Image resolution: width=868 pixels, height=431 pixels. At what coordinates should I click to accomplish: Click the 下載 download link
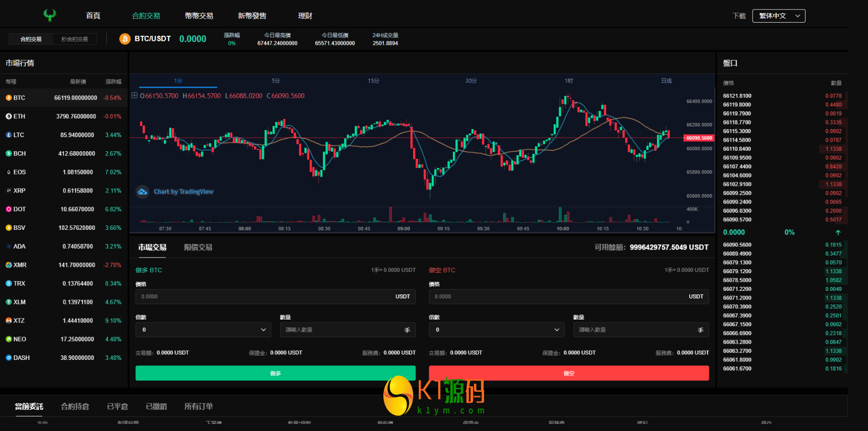739,16
